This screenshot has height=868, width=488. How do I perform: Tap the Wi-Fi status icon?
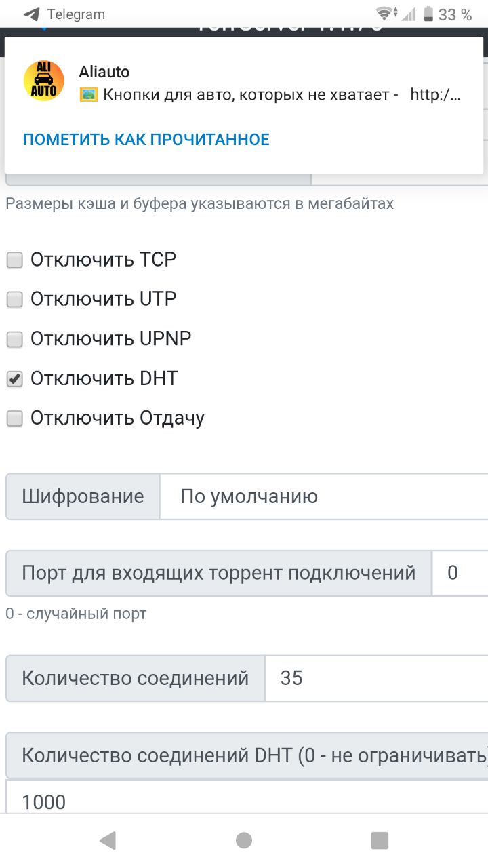tap(386, 14)
